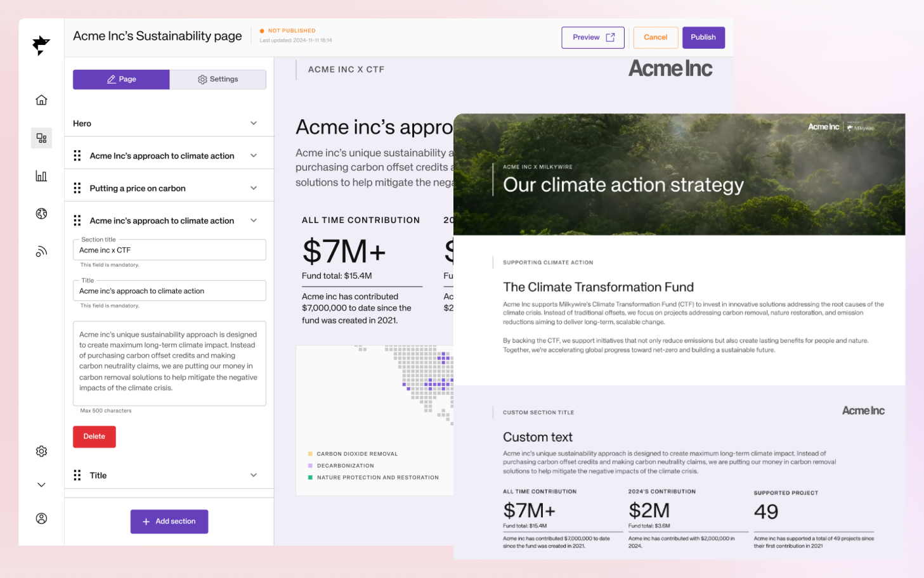Click the '49' supported project value
The height and width of the screenshot is (578, 924).
click(x=766, y=511)
